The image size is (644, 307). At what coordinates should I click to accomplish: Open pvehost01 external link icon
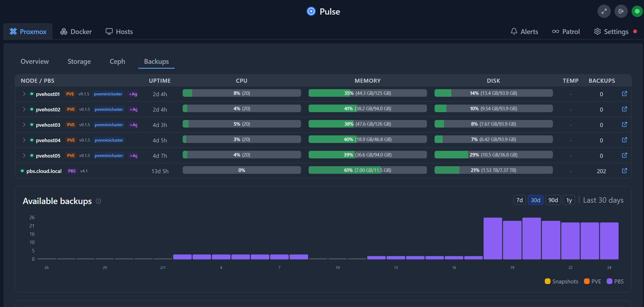click(625, 94)
